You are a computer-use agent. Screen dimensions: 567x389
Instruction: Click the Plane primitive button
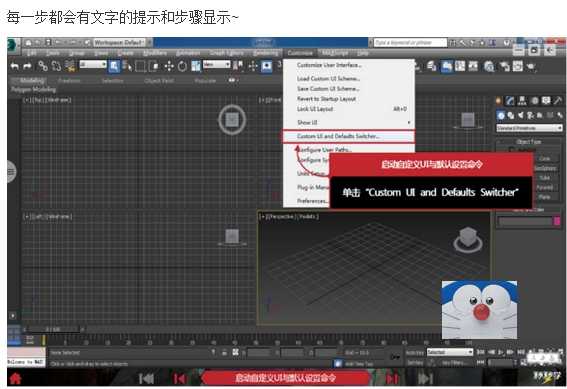(545, 197)
